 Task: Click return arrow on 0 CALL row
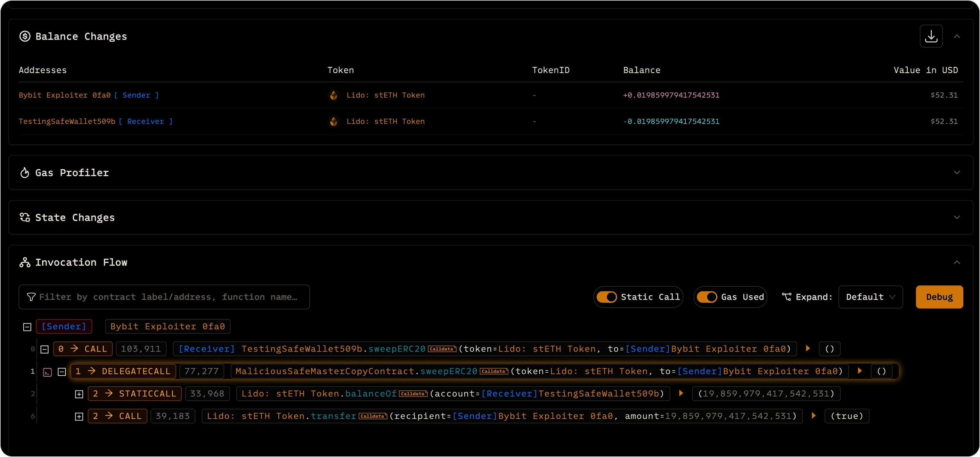[x=808, y=348]
